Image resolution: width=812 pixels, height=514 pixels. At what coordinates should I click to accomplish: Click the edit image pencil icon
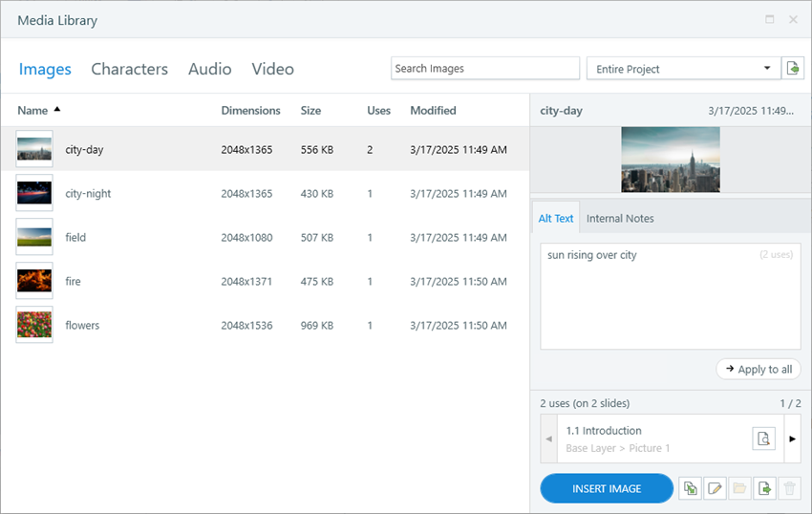click(x=715, y=488)
